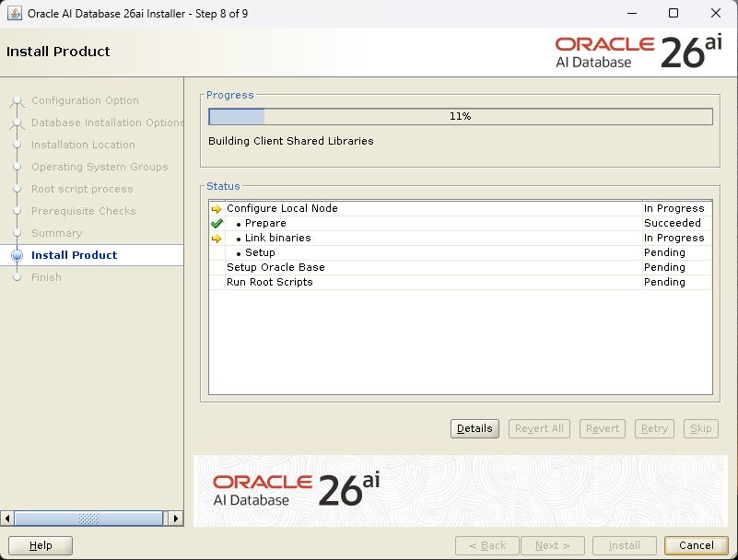Close the installer window

(x=715, y=13)
